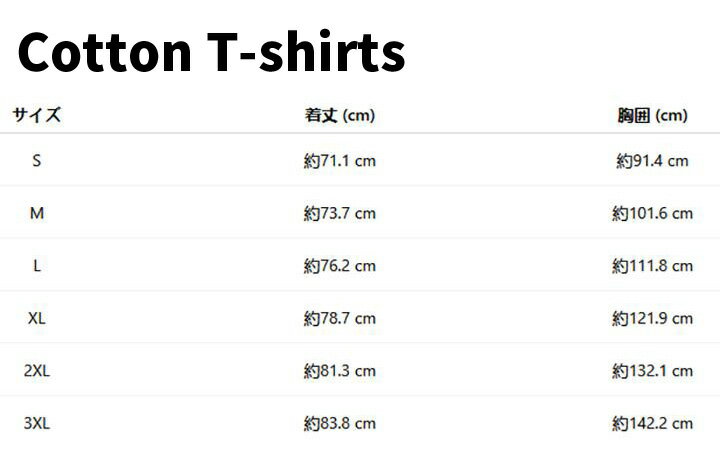Image resolution: width=720 pixels, height=471 pixels.
Task: Click the 約121.9 cm chest value
Action: (x=652, y=318)
